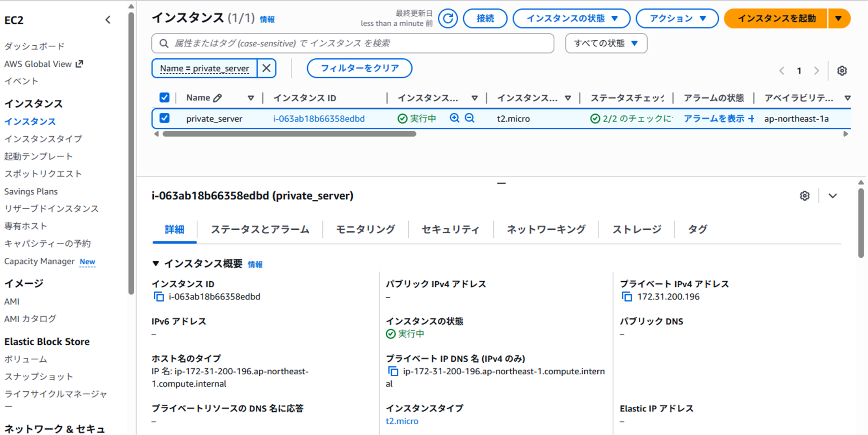Click the Name column edit pencil icon
The image size is (868, 435).
click(x=217, y=98)
